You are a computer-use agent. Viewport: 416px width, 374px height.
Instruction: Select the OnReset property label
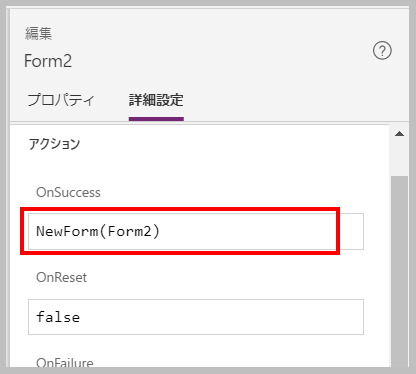point(61,277)
